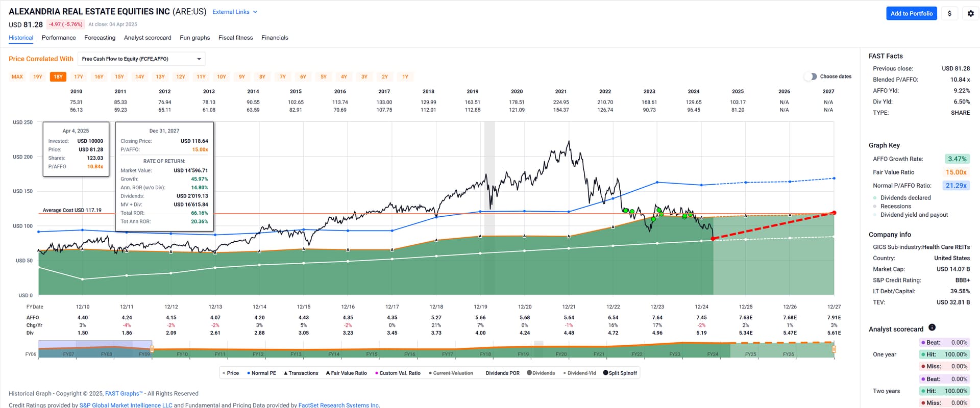Select the 12Y time range
The width and height of the screenshot is (980, 408).
click(x=181, y=77)
